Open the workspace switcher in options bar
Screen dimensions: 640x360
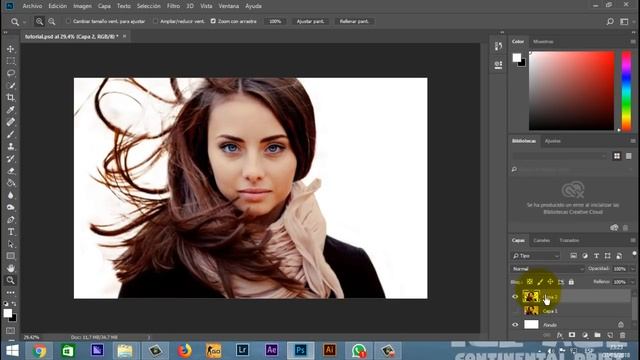click(624, 22)
